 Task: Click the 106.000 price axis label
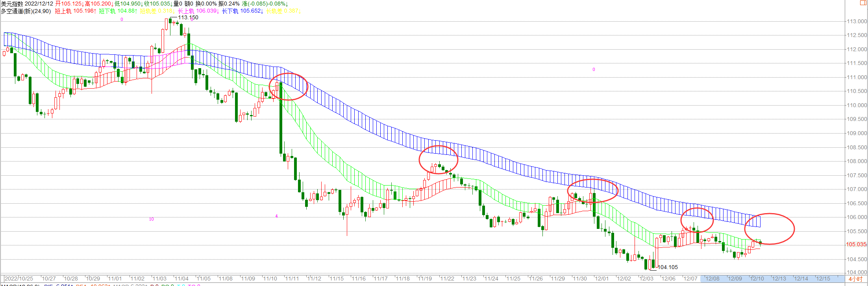(x=857, y=217)
